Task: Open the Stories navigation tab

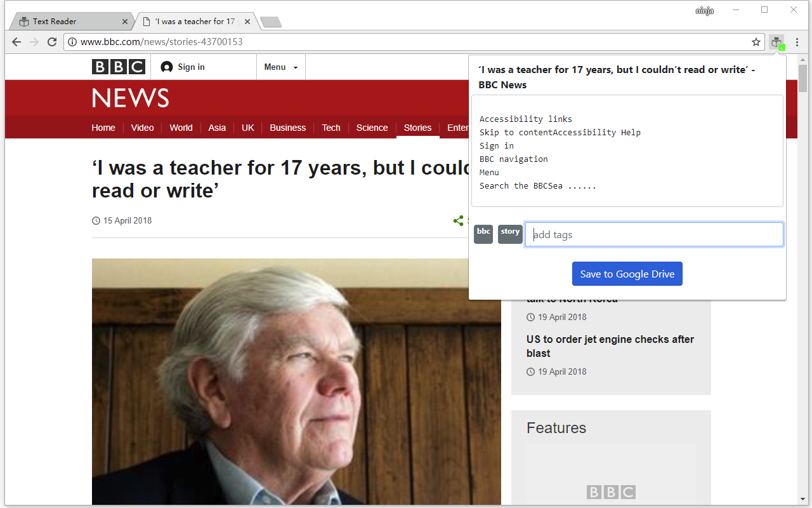Action: pos(417,128)
